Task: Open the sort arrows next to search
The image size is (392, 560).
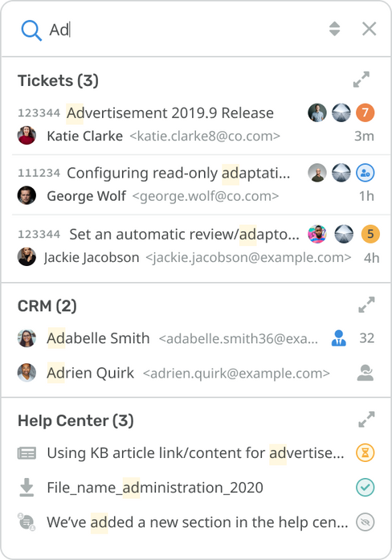Action: click(334, 29)
